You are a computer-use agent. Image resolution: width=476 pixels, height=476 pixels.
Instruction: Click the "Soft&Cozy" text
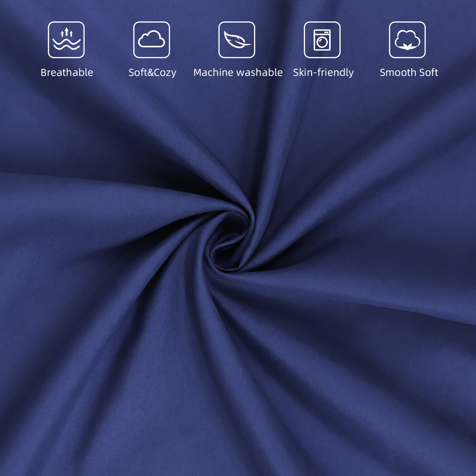click(x=152, y=73)
